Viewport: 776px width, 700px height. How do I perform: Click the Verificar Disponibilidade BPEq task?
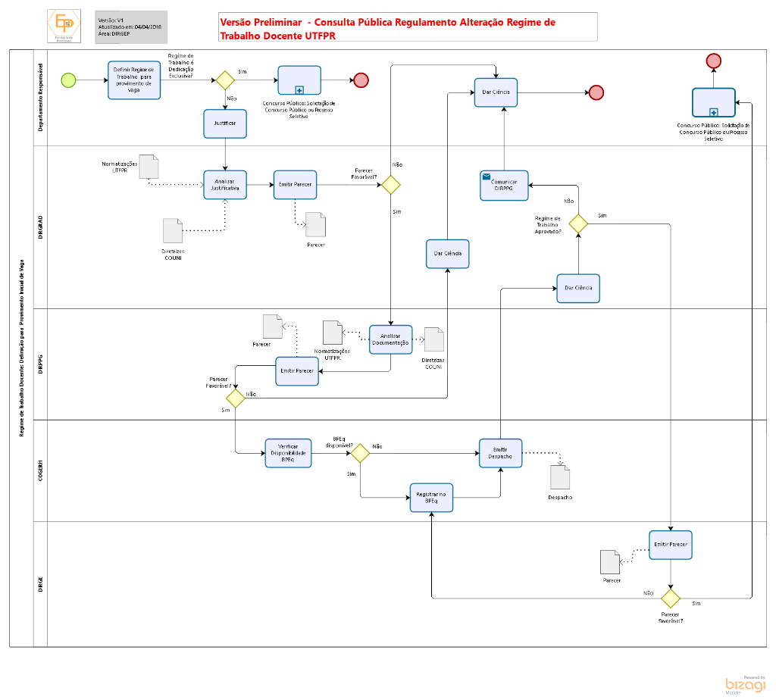click(288, 453)
